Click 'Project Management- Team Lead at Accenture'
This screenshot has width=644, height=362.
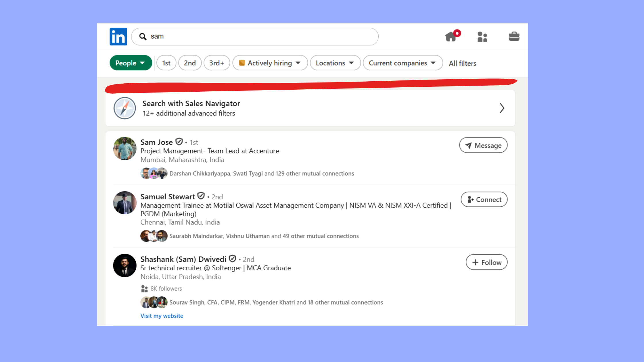click(x=210, y=151)
